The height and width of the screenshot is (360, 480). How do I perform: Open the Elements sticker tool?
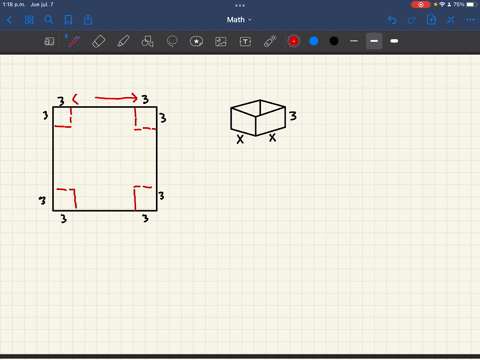tap(196, 41)
